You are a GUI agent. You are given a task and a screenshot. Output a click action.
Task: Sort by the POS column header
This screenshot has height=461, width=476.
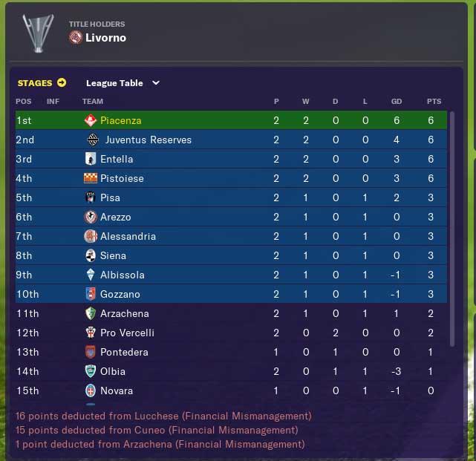point(23,102)
